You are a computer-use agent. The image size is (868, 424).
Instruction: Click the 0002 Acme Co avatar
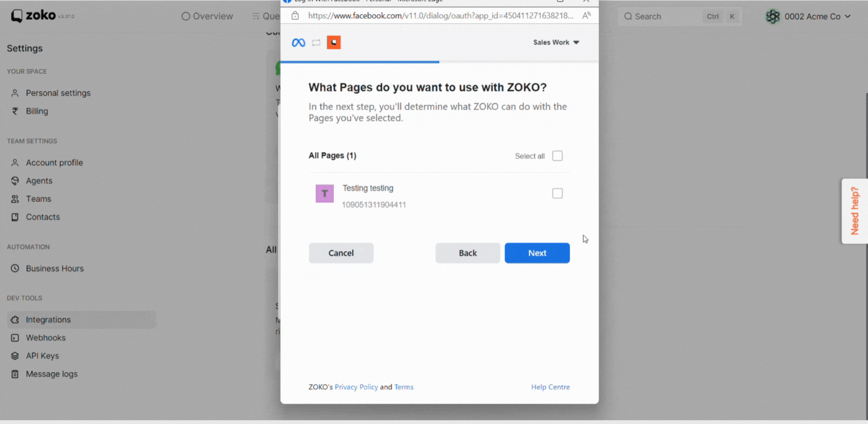(773, 17)
